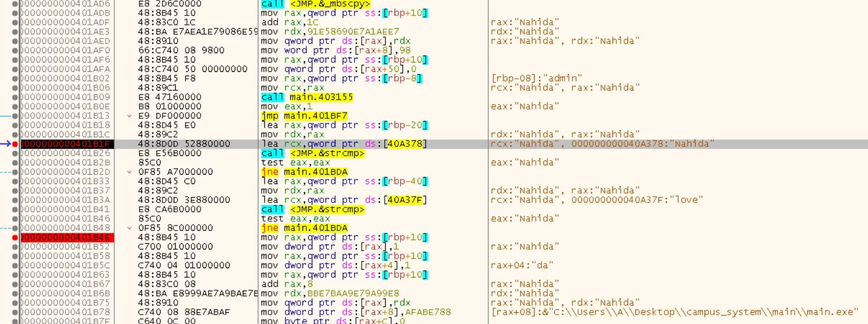The height and width of the screenshot is (324, 868).
Task: Select address 0000000000401B58
Action: [65, 256]
